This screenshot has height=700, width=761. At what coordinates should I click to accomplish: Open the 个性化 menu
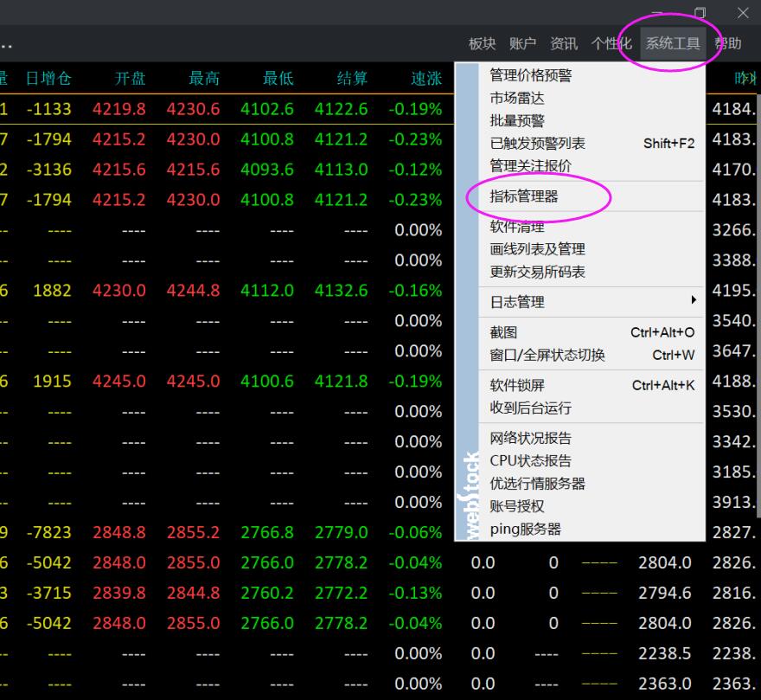[611, 44]
